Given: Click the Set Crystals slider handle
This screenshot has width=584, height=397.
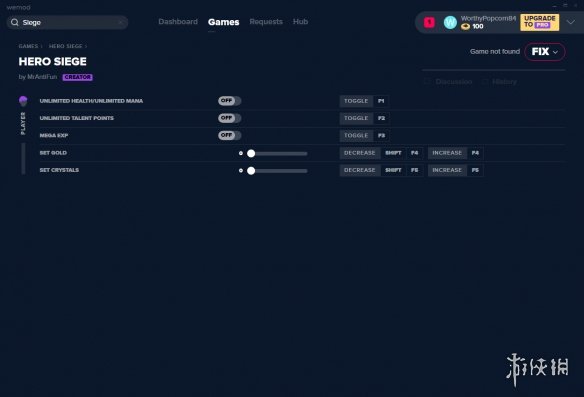Looking at the screenshot, I should point(251,171).
